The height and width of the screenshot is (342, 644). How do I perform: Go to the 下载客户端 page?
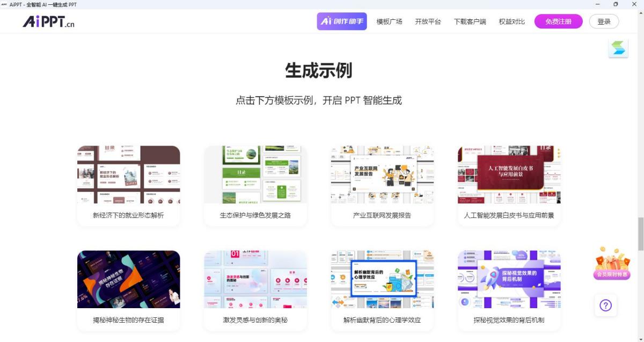click(470, 21)
